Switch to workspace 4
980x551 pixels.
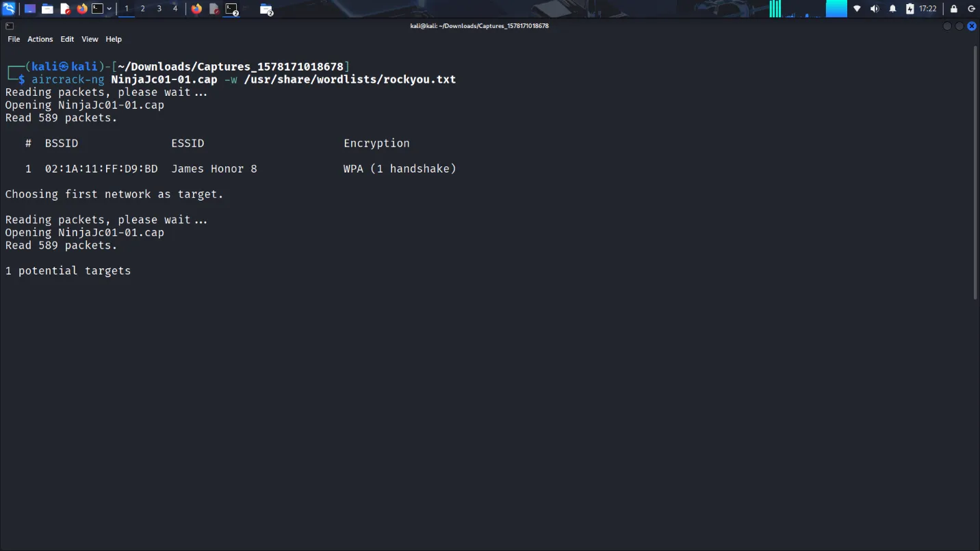175,9
